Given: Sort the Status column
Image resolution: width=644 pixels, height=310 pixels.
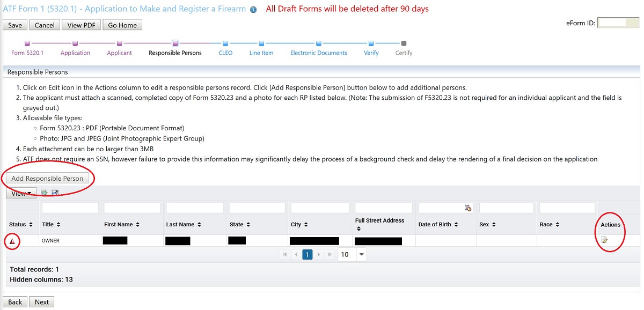Looking at the screenshot, I should pos(31,225).
